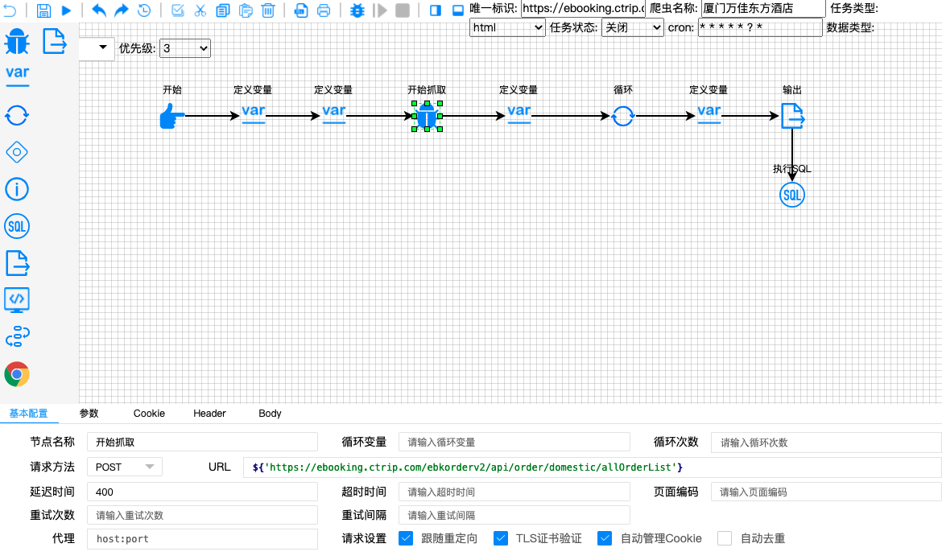Image resolution: width=942 pixels, height=560 pixels.
Task: Open the html data type dropdown
Action: pyautogui.click(x=506, y=27)
